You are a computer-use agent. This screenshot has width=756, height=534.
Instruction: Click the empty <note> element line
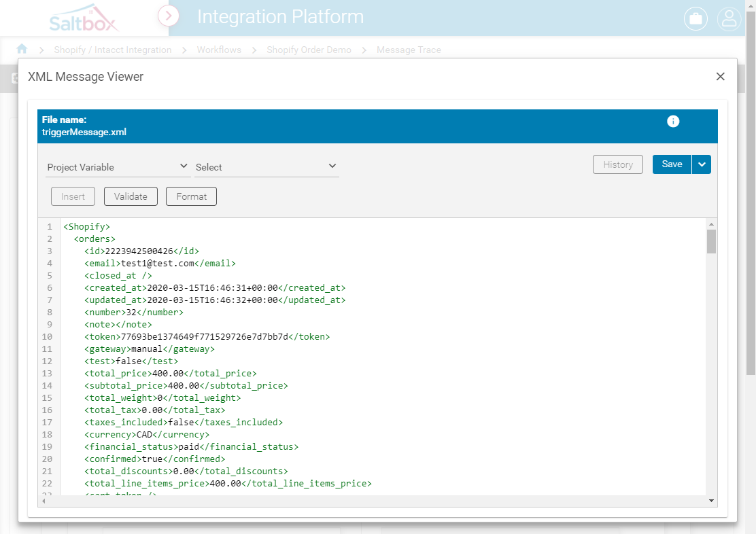point(118,324)
